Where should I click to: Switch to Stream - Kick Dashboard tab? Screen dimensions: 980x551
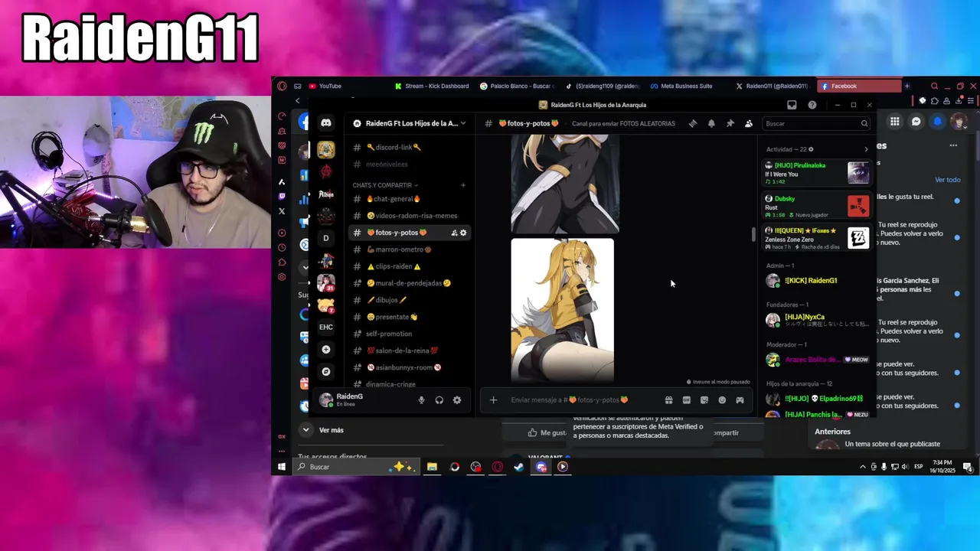(x=433, y=86)
